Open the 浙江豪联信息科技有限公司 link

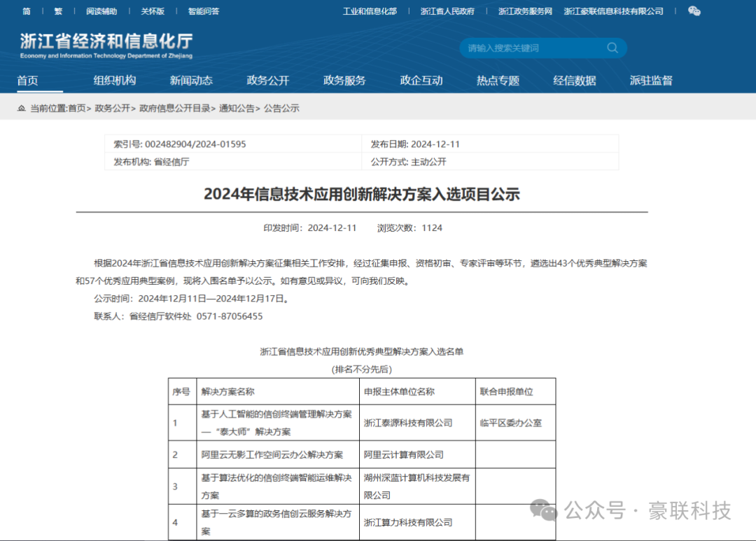click(614, 11)
